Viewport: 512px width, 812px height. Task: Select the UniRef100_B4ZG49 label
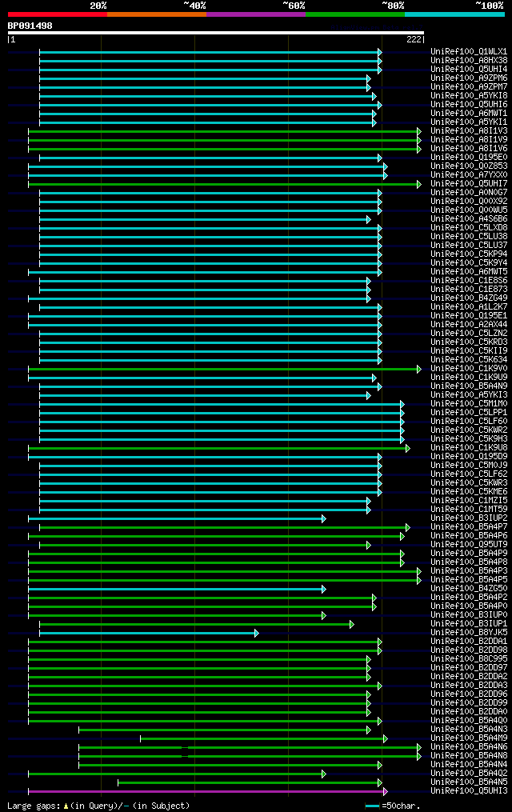pyautogui.click(x=469, y=298)
